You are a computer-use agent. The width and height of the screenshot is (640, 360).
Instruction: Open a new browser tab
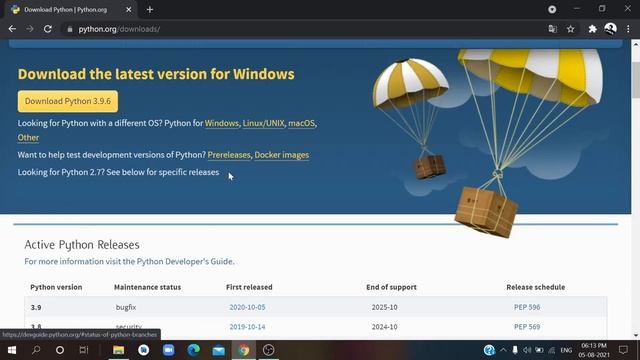(150, 9)
